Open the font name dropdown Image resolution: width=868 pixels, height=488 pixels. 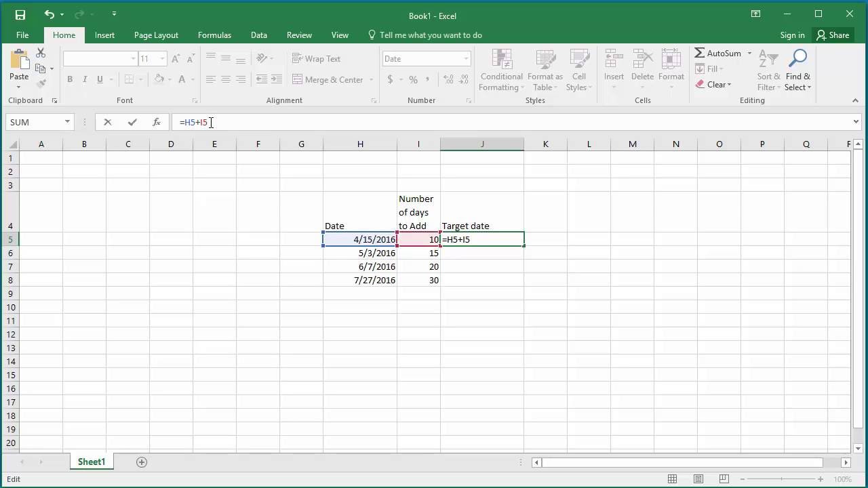(x=133, y=59)
